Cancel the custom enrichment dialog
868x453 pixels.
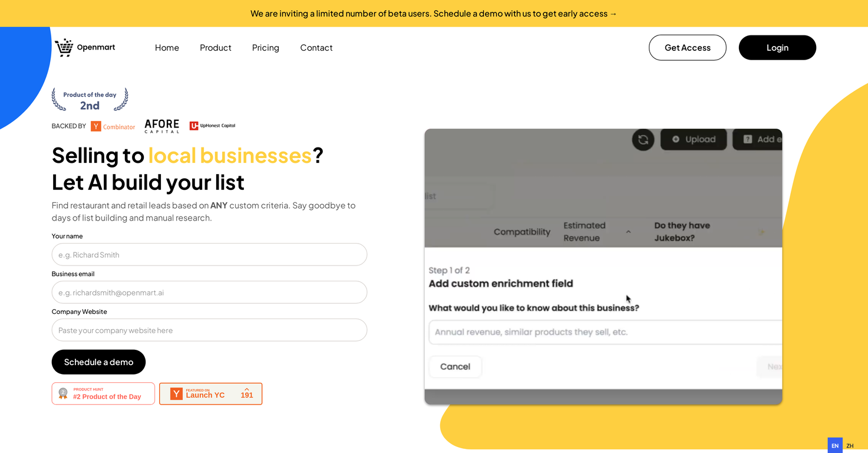(455, 366)
